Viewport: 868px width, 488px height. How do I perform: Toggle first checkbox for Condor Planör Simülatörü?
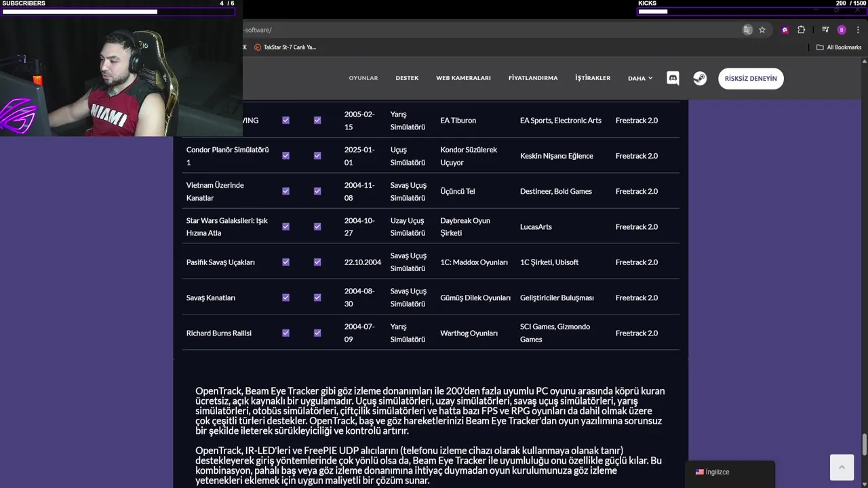pos(285,156)
